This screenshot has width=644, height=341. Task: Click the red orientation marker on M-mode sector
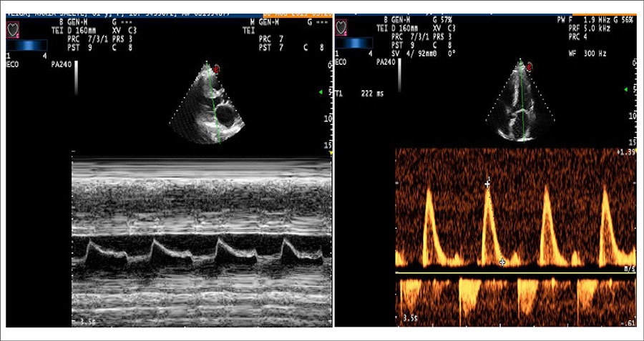point(216,70)
